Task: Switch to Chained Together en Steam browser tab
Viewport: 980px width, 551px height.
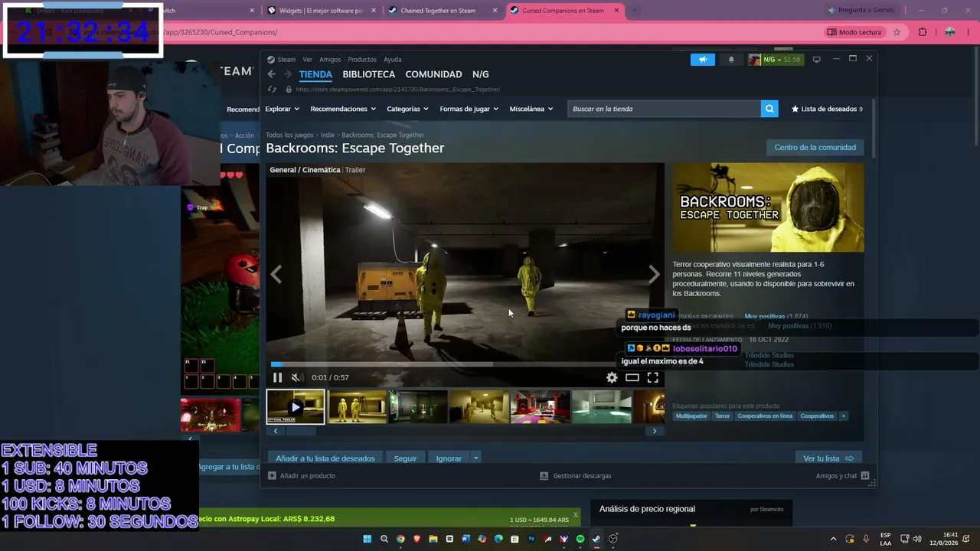Action: tap(442, 11)
